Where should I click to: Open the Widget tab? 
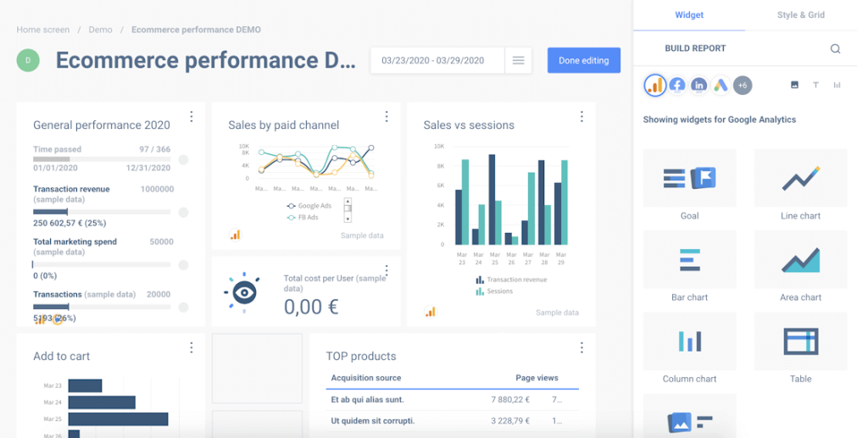coord(689,15)
